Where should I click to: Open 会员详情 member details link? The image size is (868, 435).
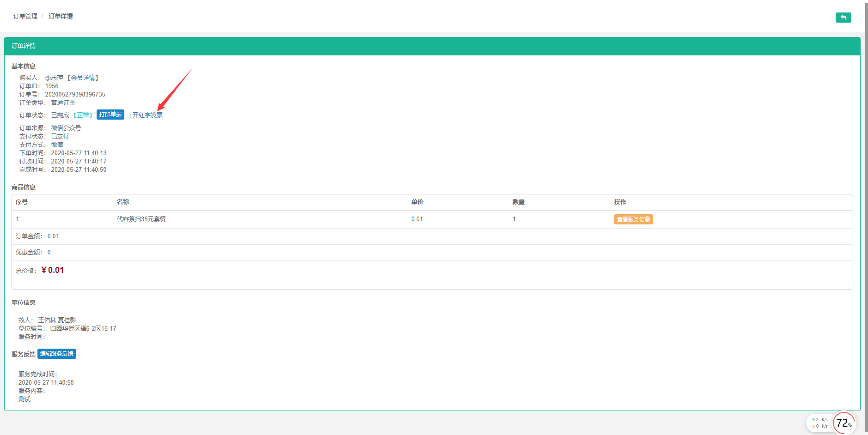[83, 78]
